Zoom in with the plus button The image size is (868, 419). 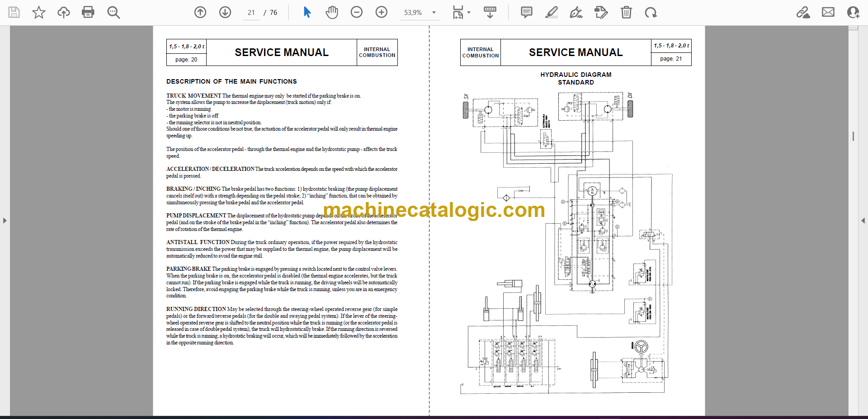point(382,12)
